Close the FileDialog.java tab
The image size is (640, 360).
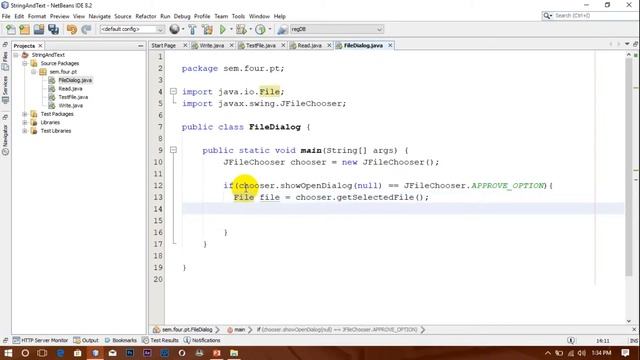[390, 45]
